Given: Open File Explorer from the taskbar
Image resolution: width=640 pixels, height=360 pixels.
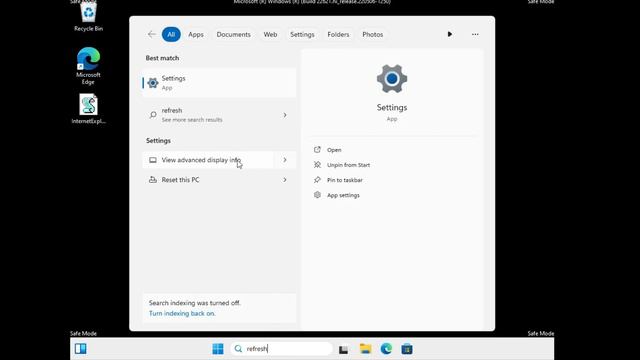Looking at the screenshot, I should point(365,349).
